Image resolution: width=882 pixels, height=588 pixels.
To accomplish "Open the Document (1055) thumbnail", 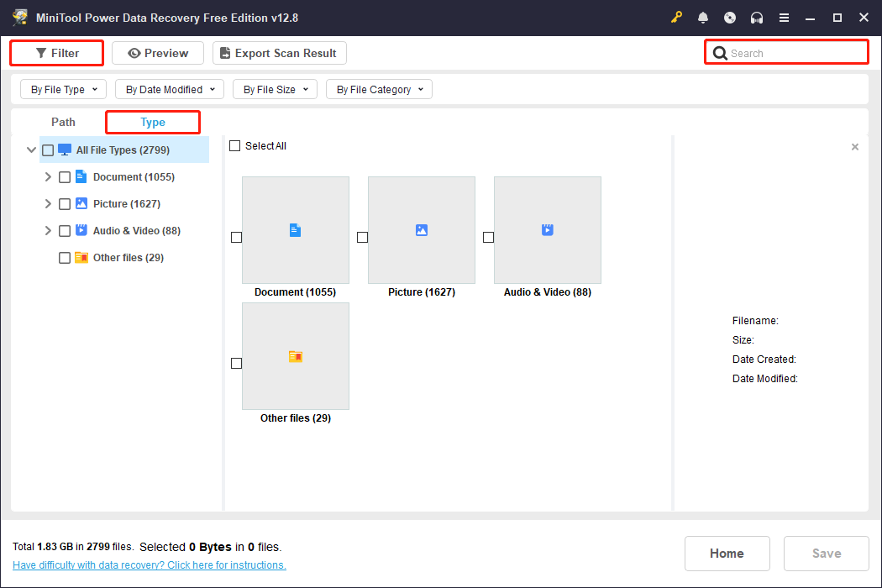I will pos(296,230).
